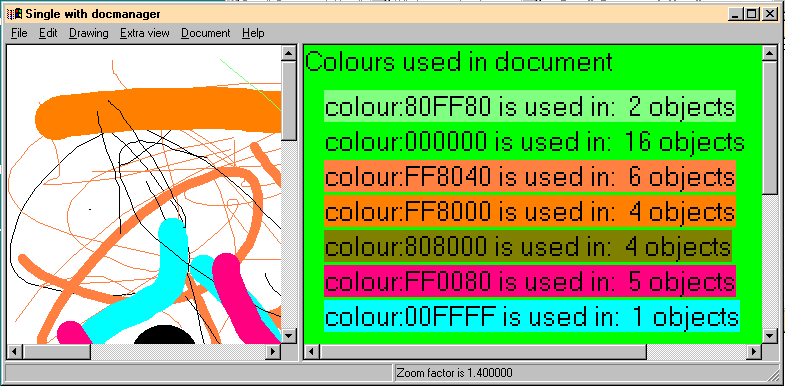This screenshot has width=785, height=386.
Task: Open the Edit menu
Action: (48, 33)
